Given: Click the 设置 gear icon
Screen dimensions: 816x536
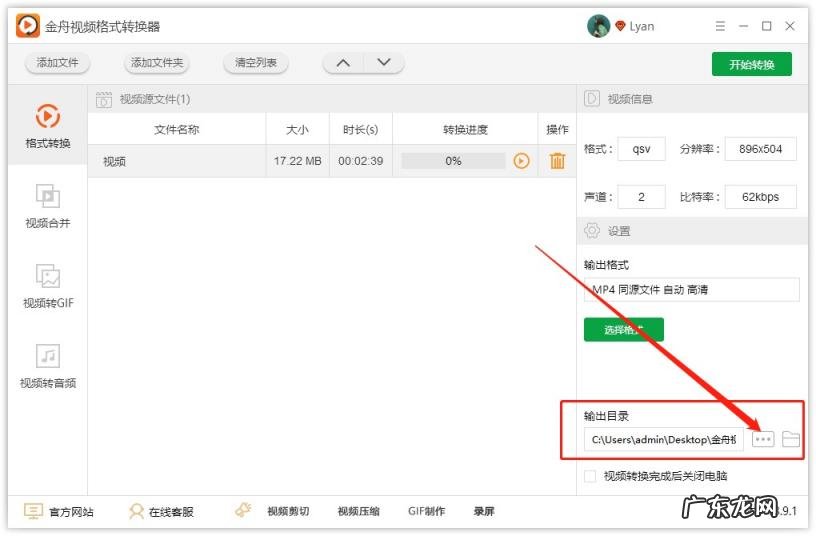Looking at the screenshot, I should coord(592,230).
